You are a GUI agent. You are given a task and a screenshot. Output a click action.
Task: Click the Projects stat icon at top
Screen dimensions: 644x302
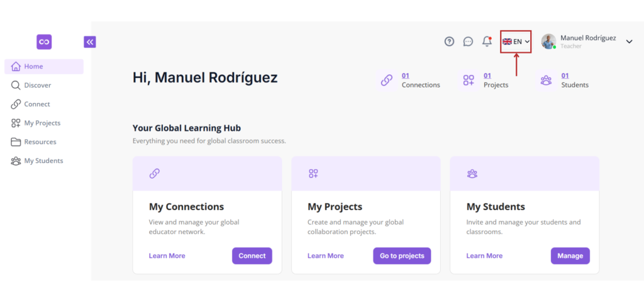pyautogui.click(x=469, y=80)
